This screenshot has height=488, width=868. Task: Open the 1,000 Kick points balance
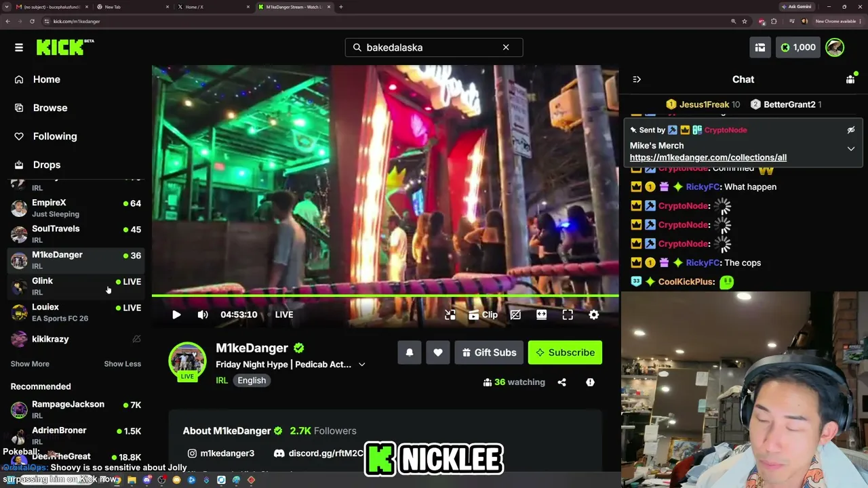click(798, 47)
